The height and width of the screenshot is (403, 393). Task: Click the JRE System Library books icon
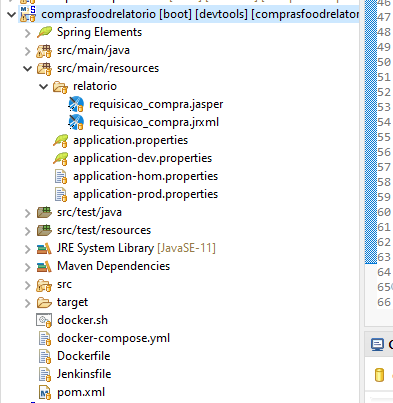point(44,249)
